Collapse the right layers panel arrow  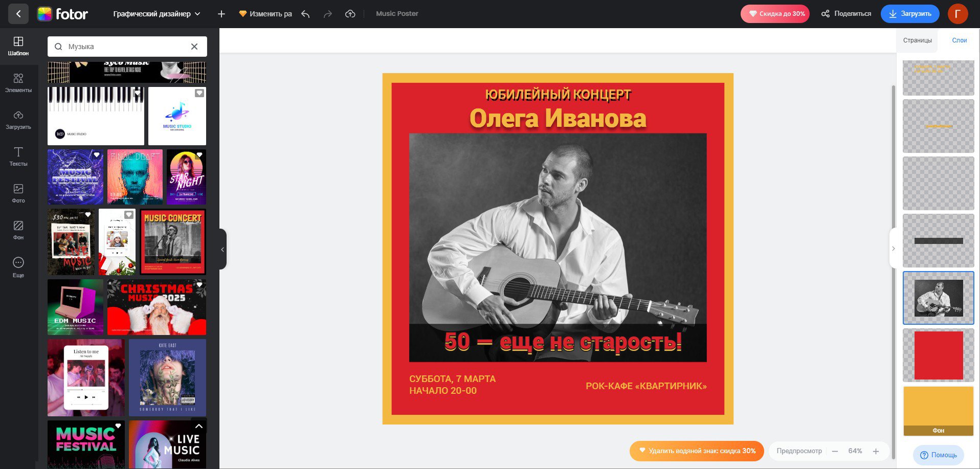click(894, 249)
